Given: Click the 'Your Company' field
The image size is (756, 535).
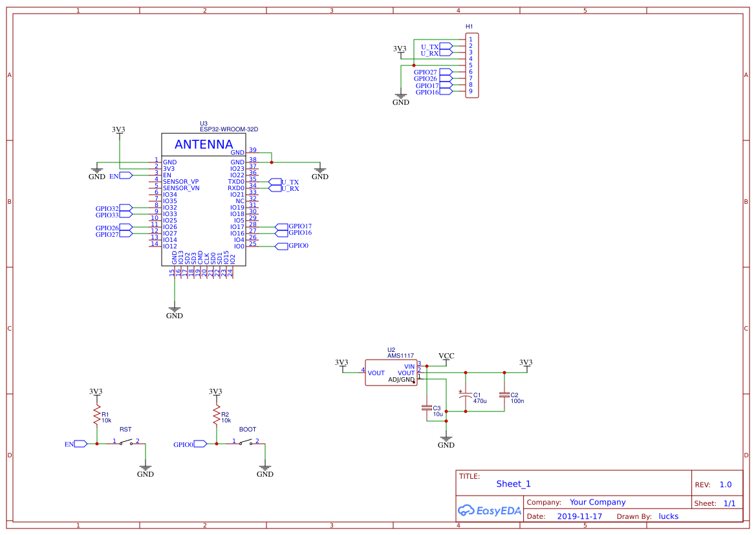Looking at the screenshot, I should coord(598,502).
